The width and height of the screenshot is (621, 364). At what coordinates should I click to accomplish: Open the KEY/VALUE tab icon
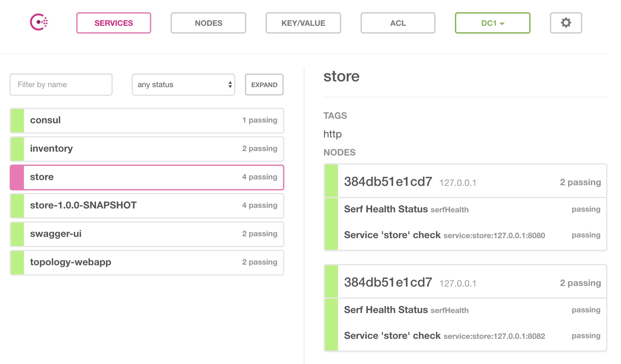point(304,23)
